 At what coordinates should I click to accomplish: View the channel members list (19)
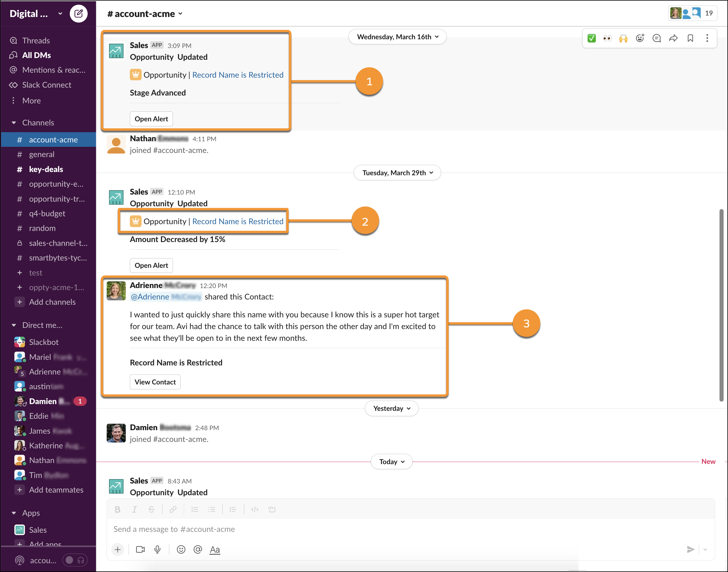(692, 13)
